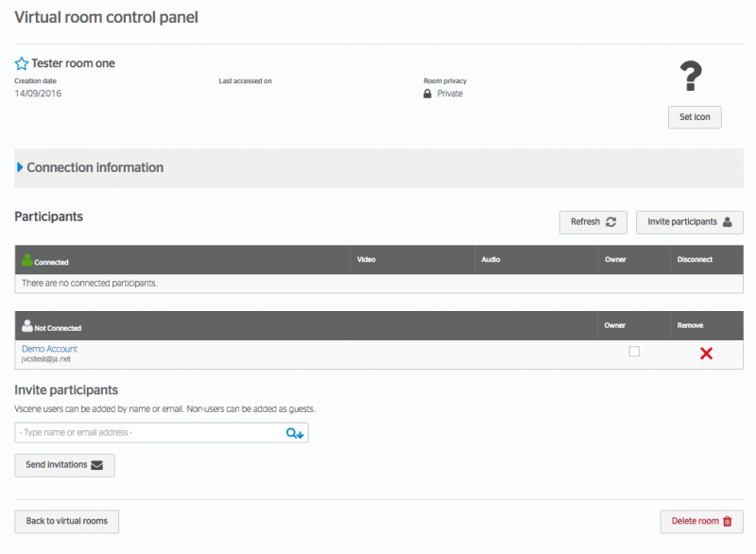This screenshot has height=554, width=756.
Task: Click the blue triangle beside Connection information
Action: tap(20, 167)
